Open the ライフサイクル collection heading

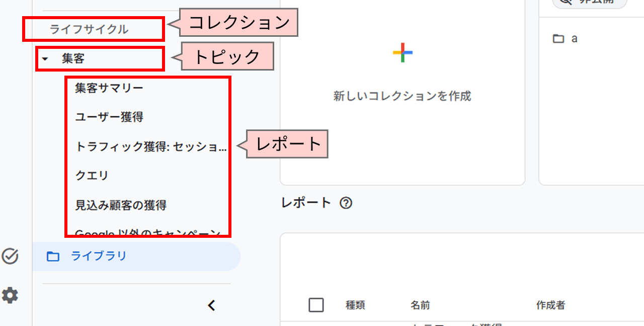click(89, 29)
